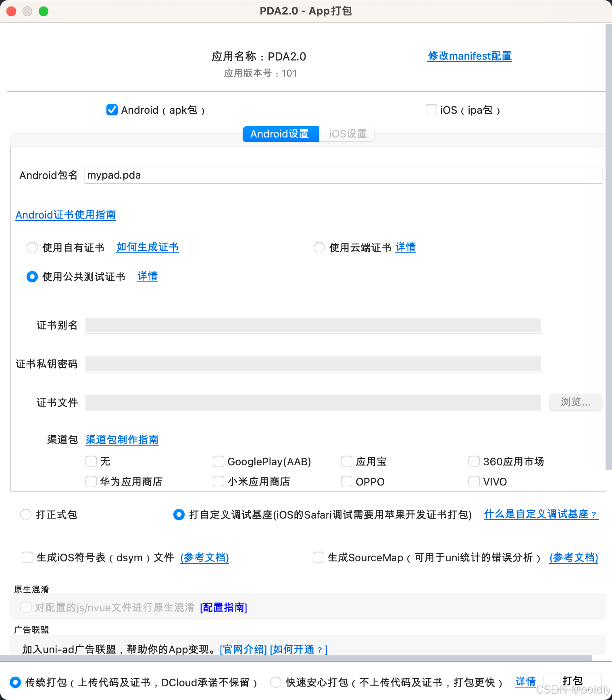Viewport: 612px width, 700px height.
Task: Click the 证书文件 path field
Action: [313, 402]
